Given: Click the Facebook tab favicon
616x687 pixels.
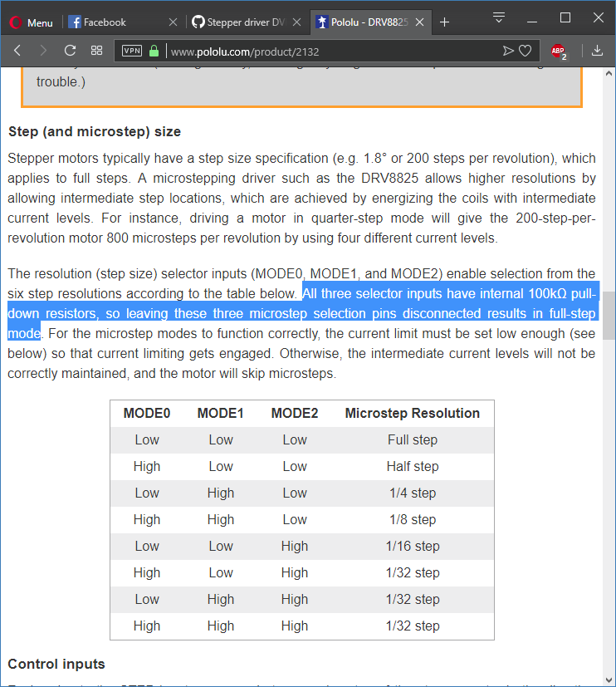Looking at the screenshot, I should tap(75, 22).
